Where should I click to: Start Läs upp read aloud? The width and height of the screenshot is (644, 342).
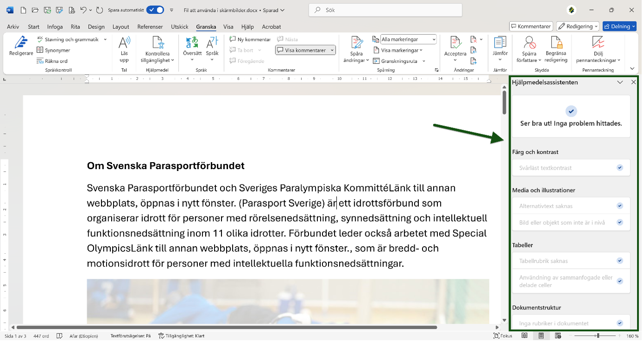124,50
